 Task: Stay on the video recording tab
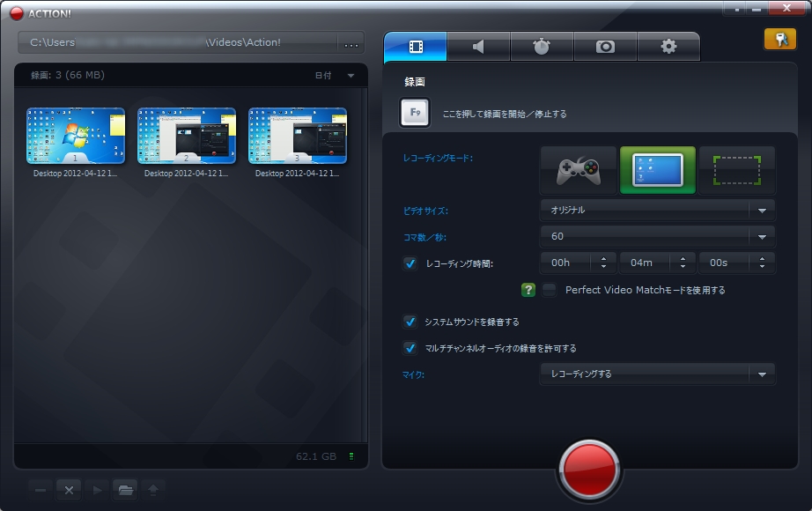415,46
